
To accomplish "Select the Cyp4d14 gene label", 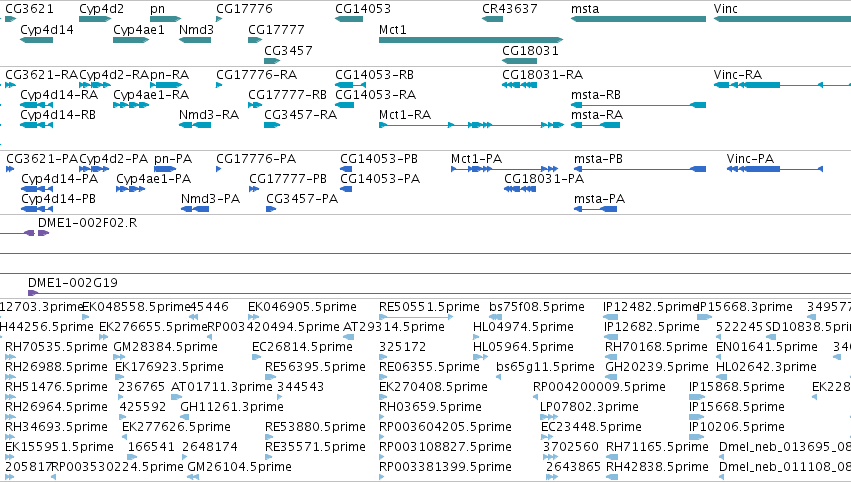I will coord(47,30).
